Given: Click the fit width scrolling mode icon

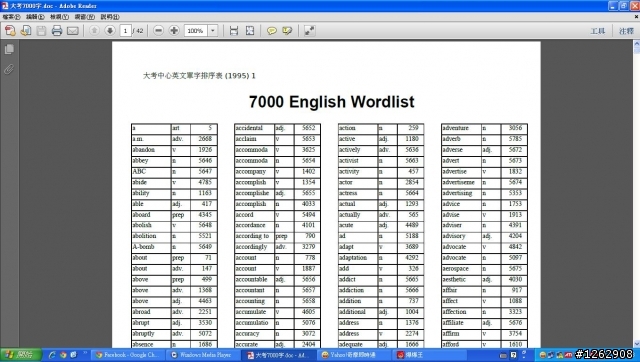Looking at the screenshot, I should pos(234,31).
